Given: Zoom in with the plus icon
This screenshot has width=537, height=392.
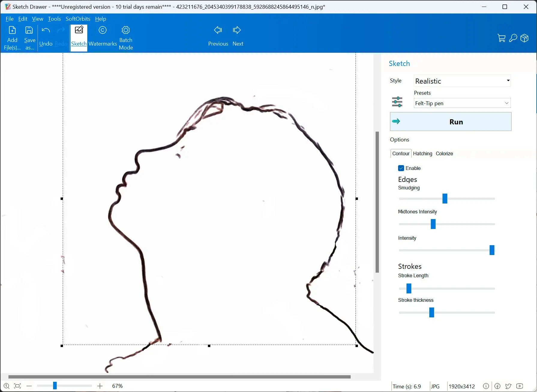Looking at the screenshot, I should point(100,386).
